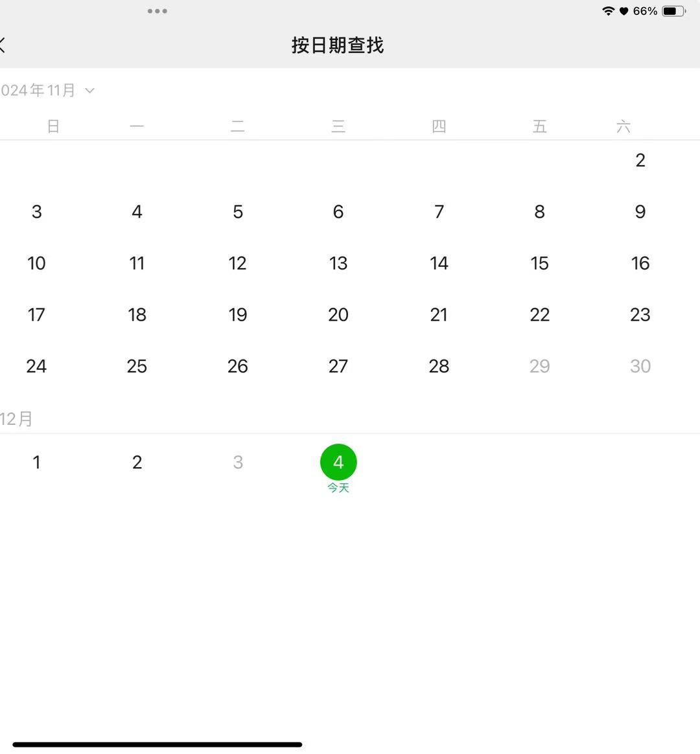This screenshot has width=700, height=754.
Task: Pick the 23rd of November
Action: click(640, 314)
